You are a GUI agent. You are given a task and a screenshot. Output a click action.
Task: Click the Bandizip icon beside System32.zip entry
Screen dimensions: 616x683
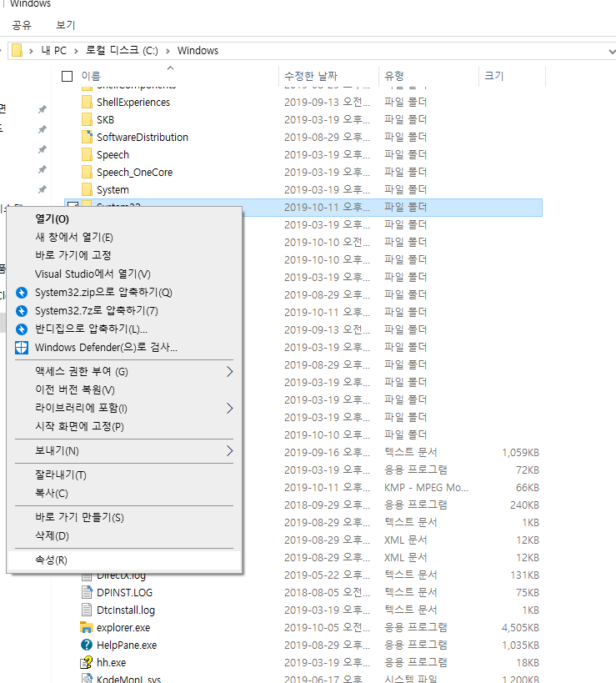click(22, 292)
